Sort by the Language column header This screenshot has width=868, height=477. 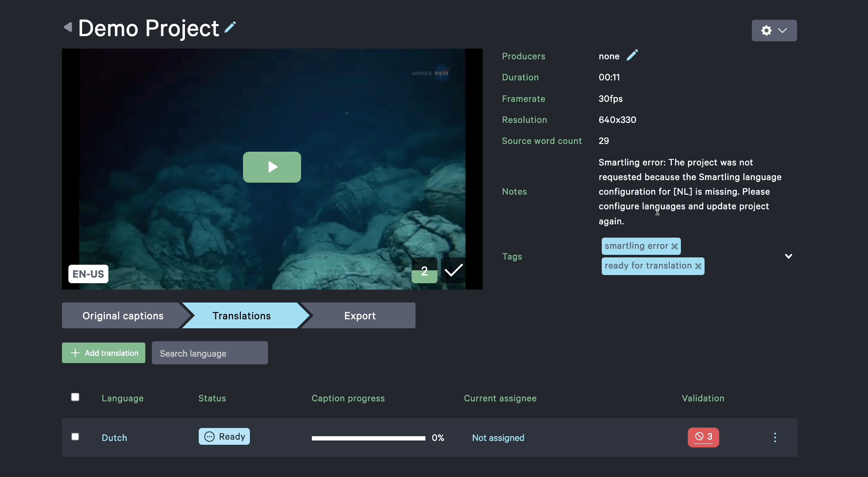coord(123,398)
